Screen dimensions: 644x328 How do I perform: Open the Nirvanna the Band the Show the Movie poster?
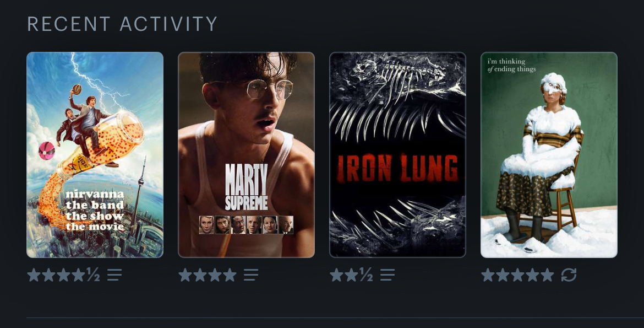click(x=95, y=155)
